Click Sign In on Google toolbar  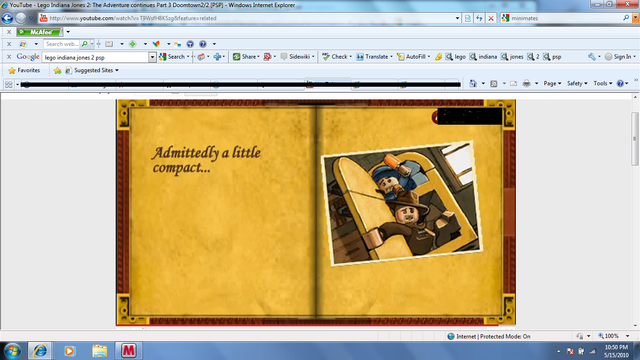(x=618, y=57)
